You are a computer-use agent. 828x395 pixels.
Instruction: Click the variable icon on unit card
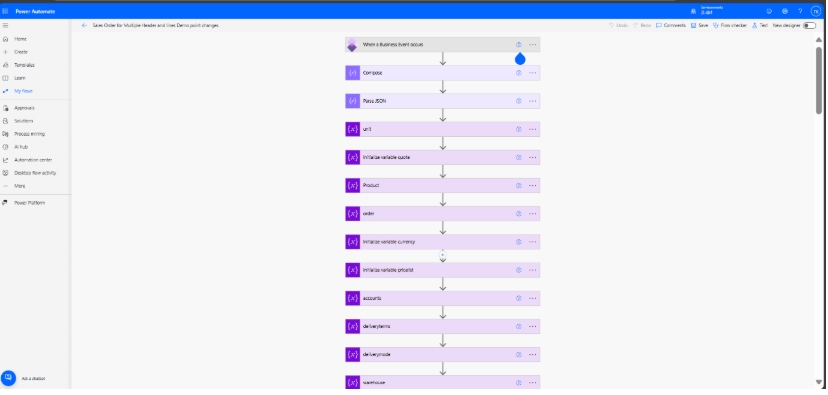point(353,129)
